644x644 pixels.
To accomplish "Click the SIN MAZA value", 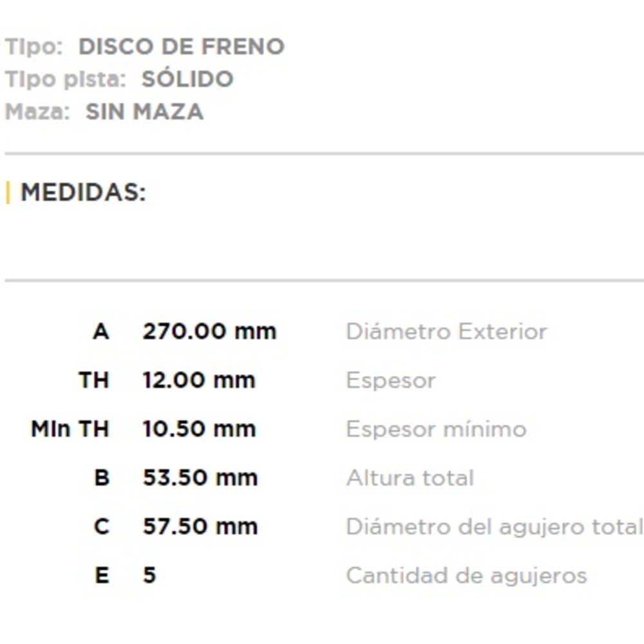I will (x=144, y=111).
